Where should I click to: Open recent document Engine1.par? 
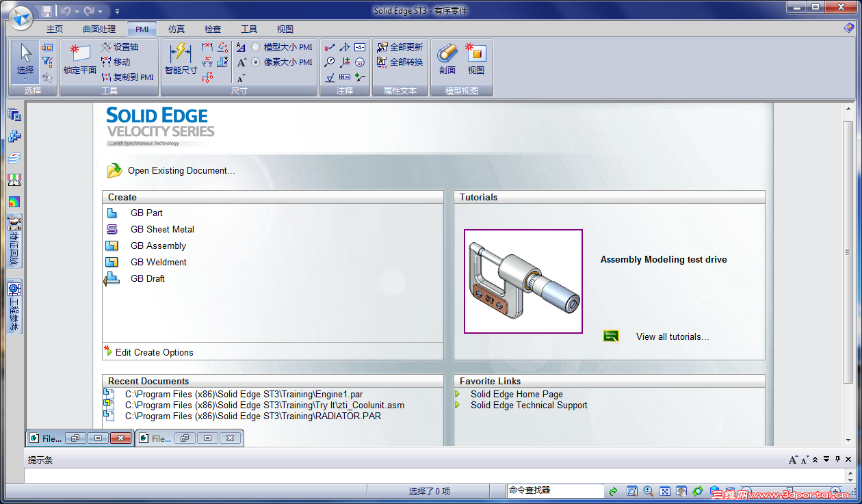[x=244, y=394]
